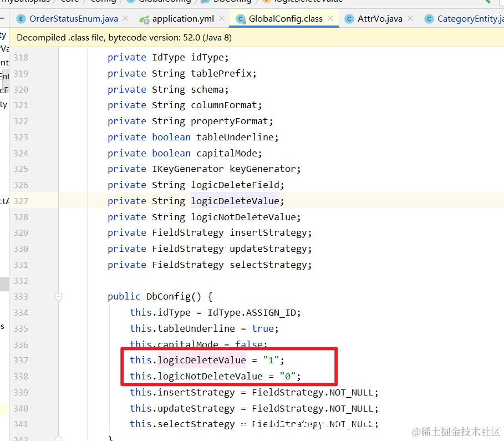Click line number 327 in the gutter

[21, 201]
